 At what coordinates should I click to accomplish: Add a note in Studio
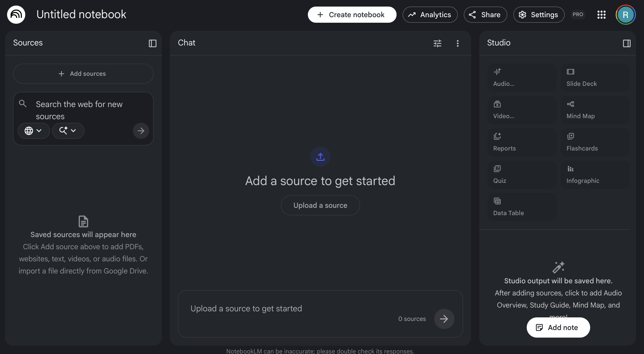pos(558,327)
